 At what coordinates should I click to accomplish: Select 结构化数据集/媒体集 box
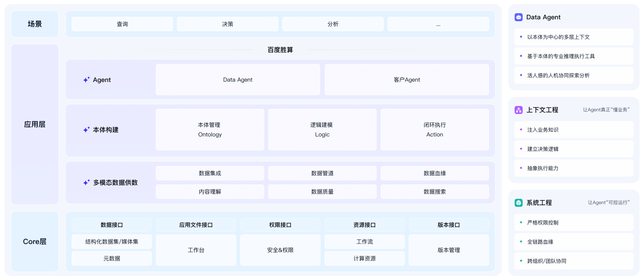click(x=112, y=242)
